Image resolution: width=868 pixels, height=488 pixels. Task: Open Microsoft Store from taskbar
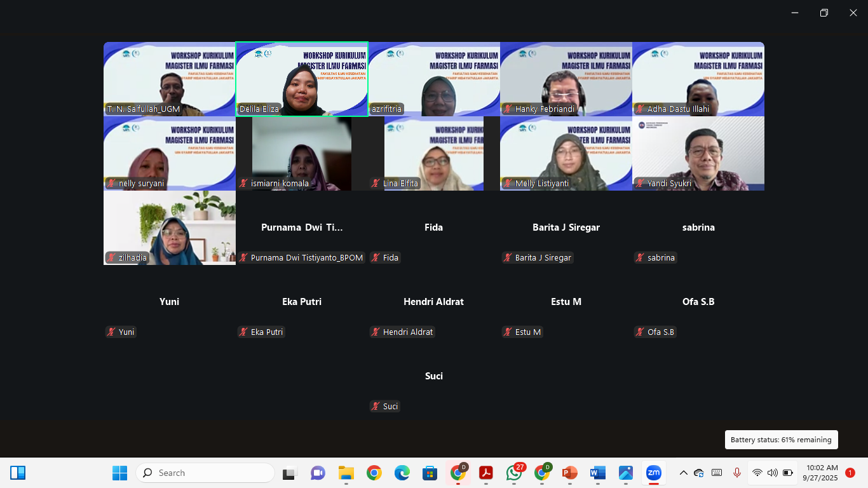[x=430, y=473]
